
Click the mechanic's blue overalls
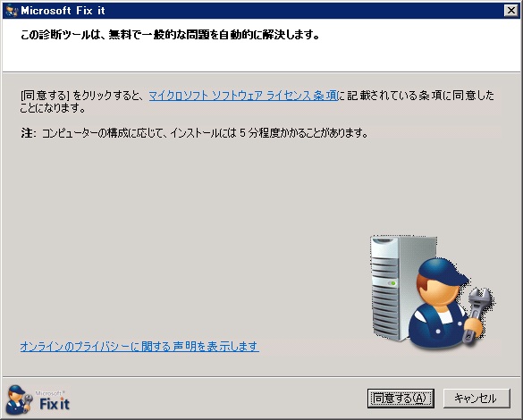coord(437,328)
